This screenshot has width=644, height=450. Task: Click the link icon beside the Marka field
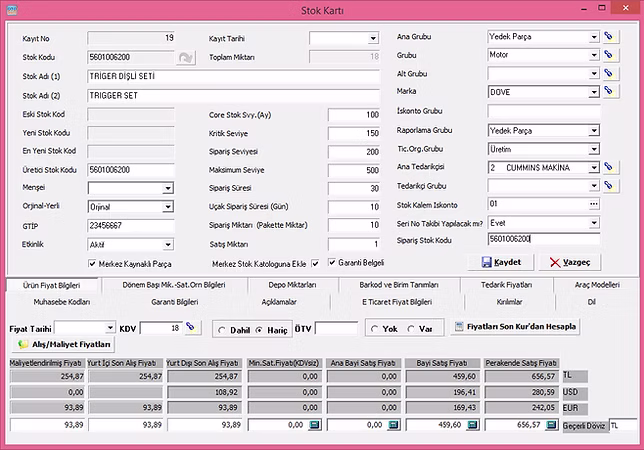tap(609, 91)
